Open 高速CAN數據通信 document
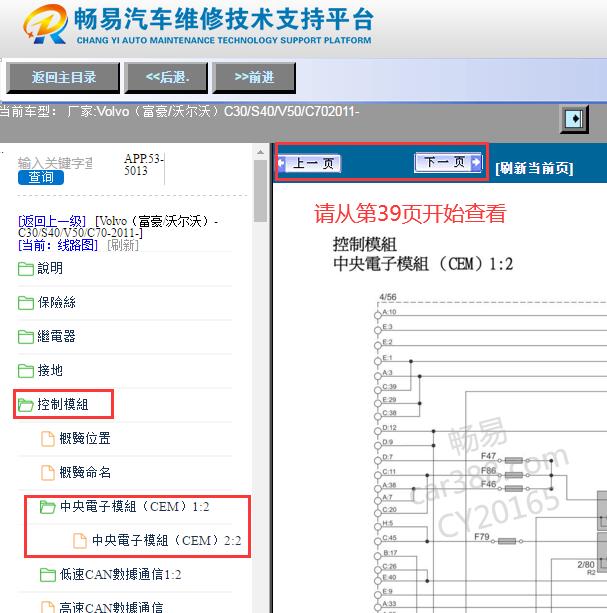This screenshot has width=607, height=613. (111, 607)
